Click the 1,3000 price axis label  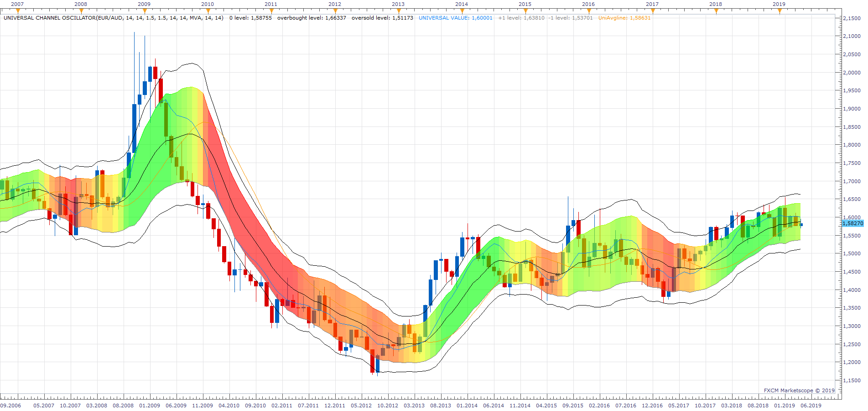click(852, 326)
